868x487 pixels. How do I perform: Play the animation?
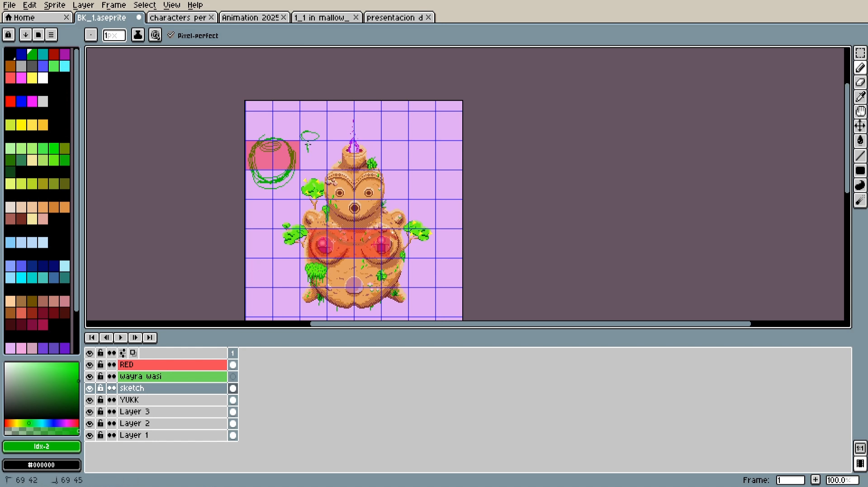(x=121, y=337)
